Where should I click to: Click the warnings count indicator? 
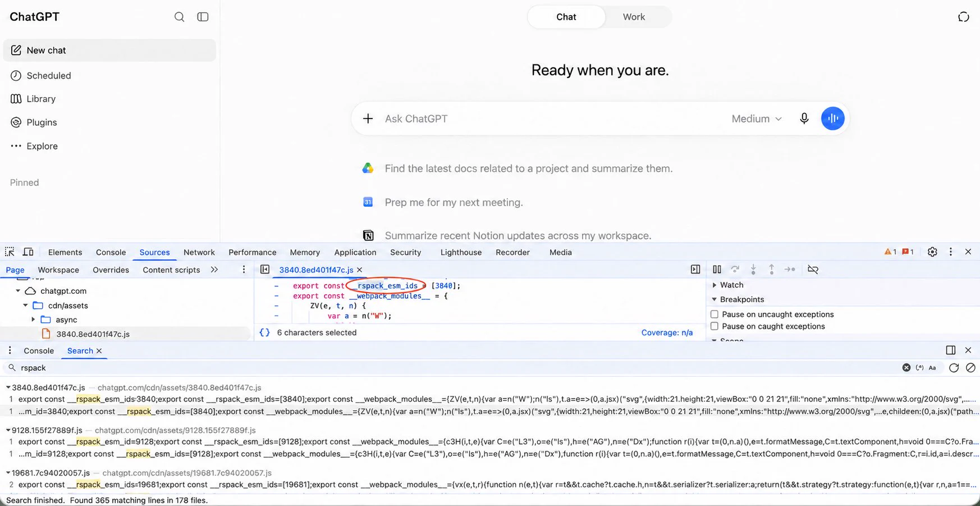tap(890, 252)
